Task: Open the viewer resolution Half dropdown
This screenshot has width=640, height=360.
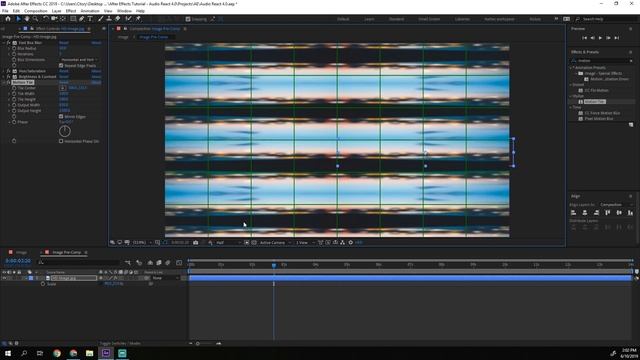Action: (x=228, y=242)
